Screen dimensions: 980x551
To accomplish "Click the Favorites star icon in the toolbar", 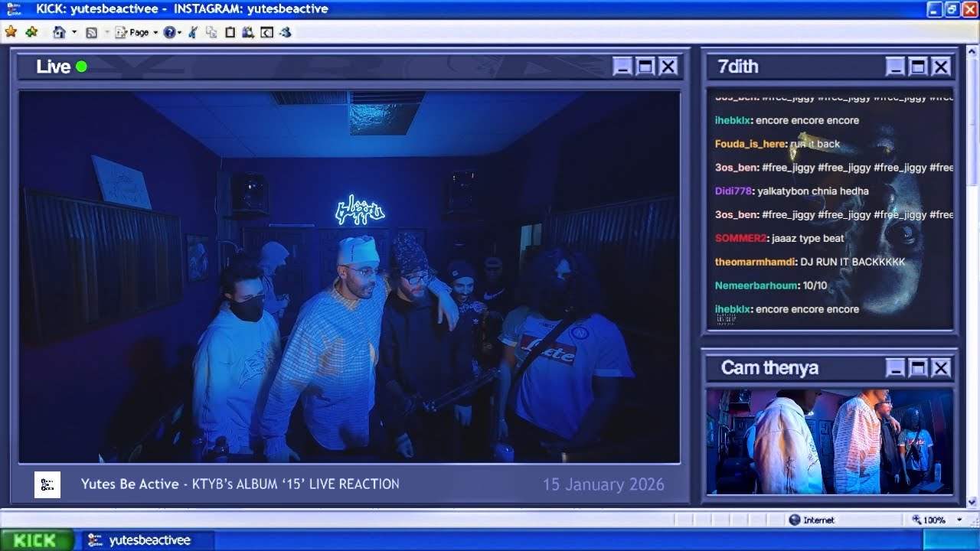I will point(11,32).
